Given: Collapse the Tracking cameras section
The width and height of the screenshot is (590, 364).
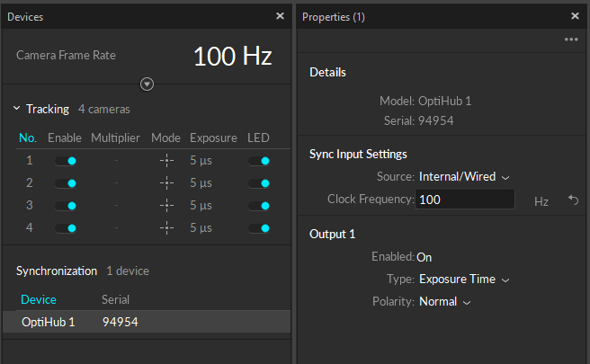Looking at the screenshot, I should 16,110.
